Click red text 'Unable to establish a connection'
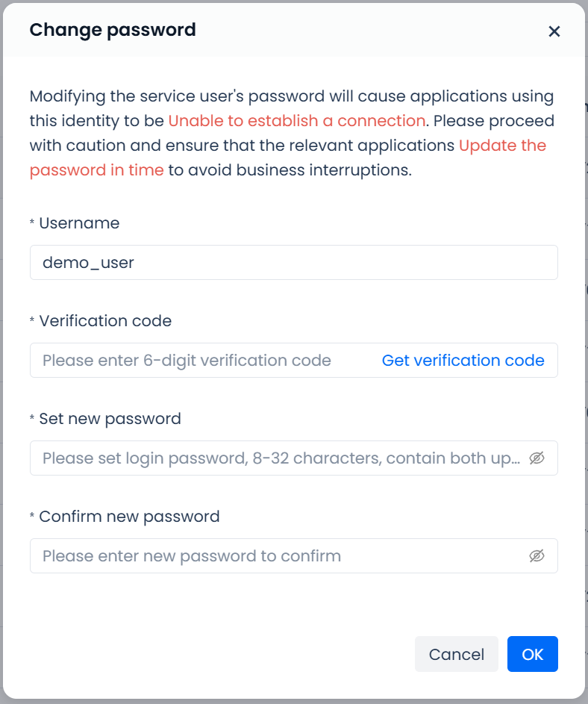 coord(297,121)
